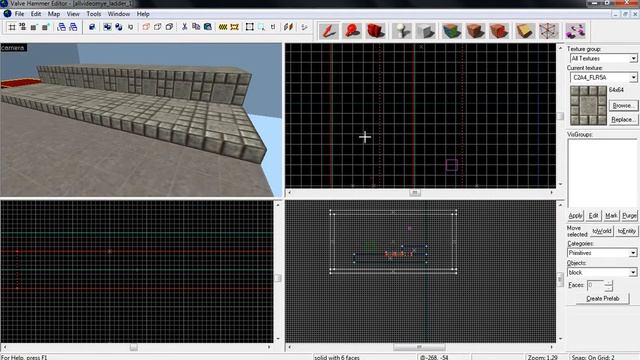Click the Load Window State icon
The image size is (640, 360).
tap(61, 27)
